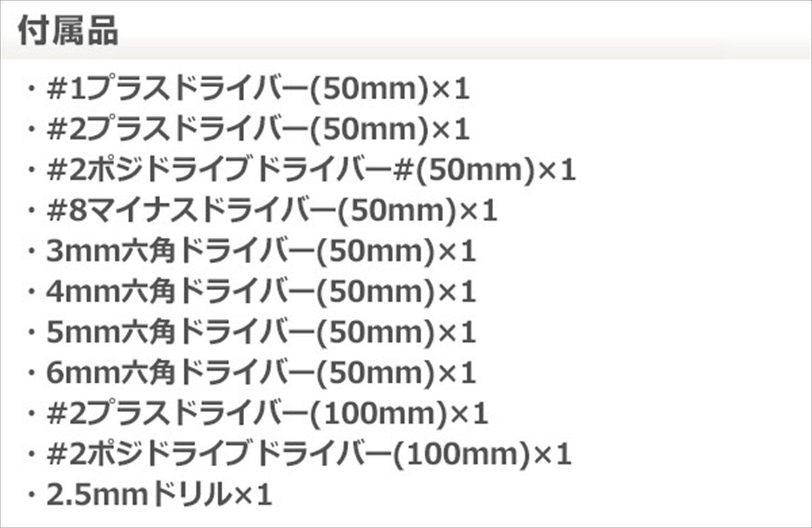
Task: Click the 6mm六角ドライバー entry
Action: pyautogui.click(x=261, y=373)
